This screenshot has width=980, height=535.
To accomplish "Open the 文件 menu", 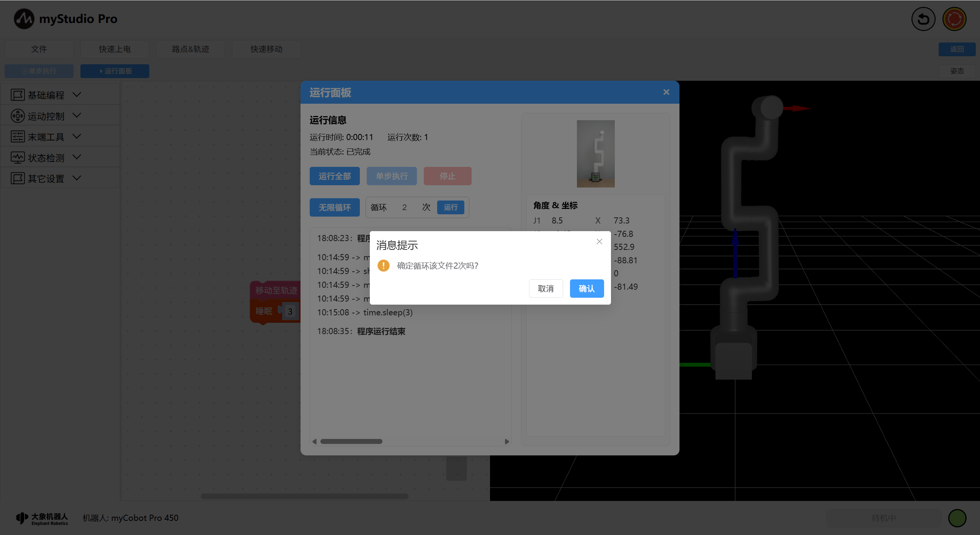I will pyautogui.click(x=39, y=49).
